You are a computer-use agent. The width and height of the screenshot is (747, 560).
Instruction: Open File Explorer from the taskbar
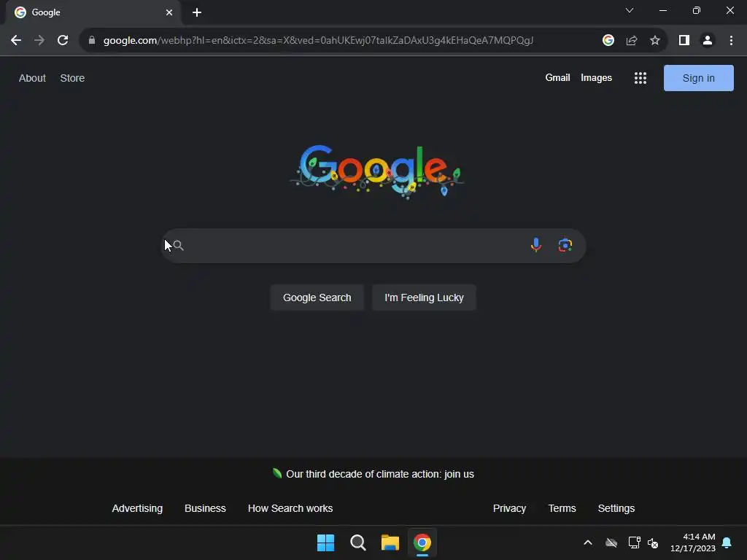click(x=390, y=542)
